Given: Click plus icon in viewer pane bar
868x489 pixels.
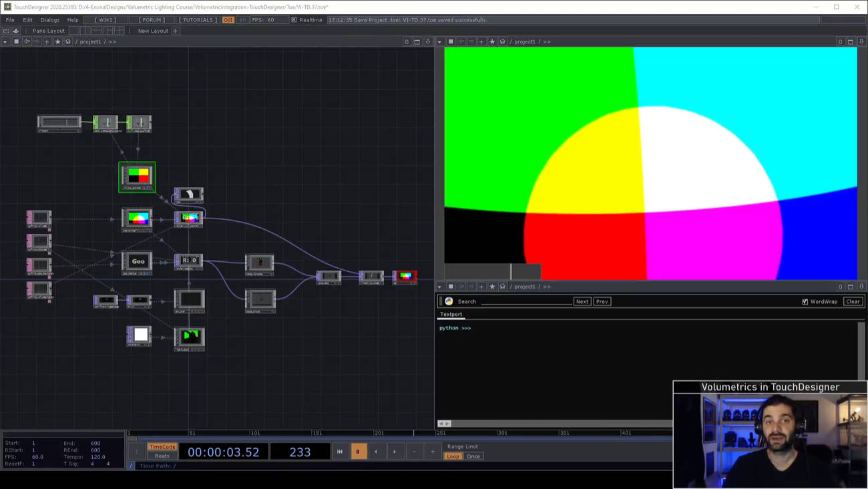Looking at the screenshot, I should click(x=481, y=41).
